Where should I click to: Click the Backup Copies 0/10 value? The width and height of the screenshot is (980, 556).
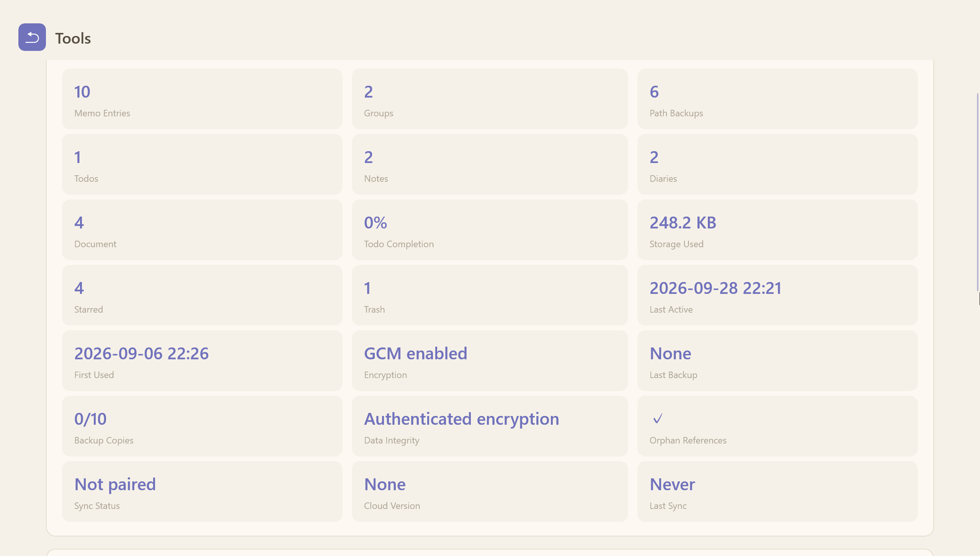point(90,419)
